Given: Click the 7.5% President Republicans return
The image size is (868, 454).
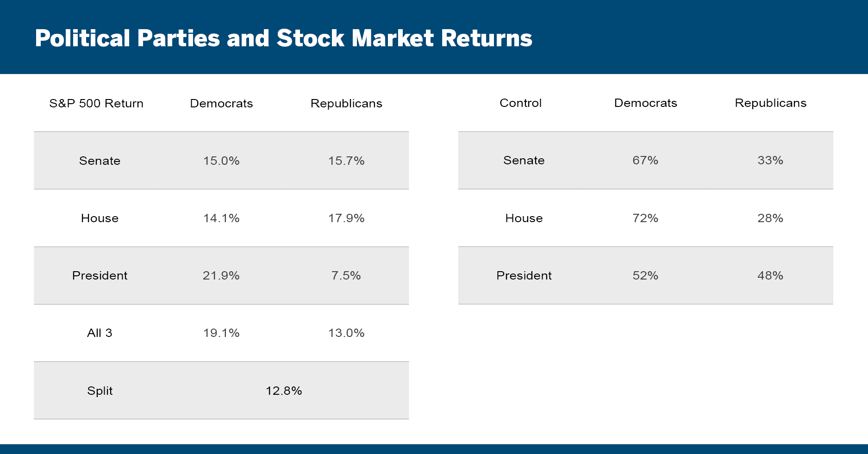Looking at the screenshot, I should pyautogui.click(x=346, y=275).
